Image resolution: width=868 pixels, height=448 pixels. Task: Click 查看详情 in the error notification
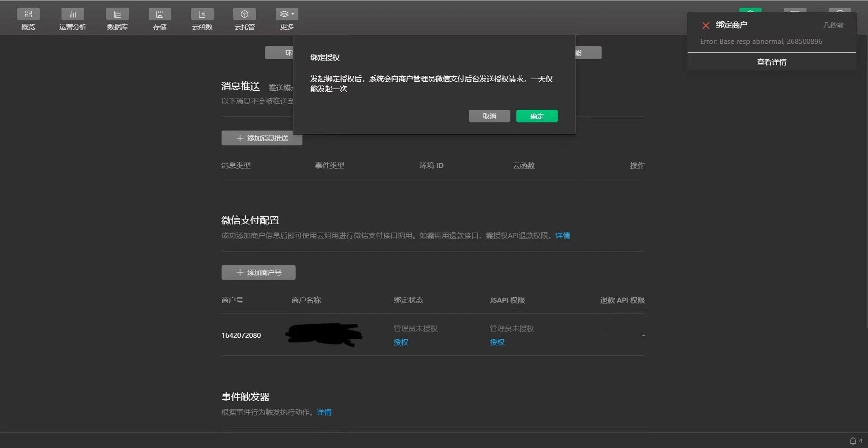click(772, 62)
